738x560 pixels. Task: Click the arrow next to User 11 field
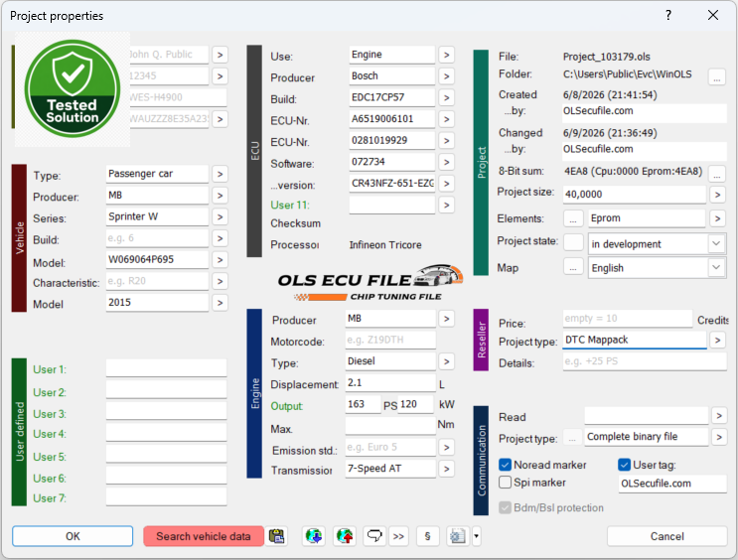(446, 206)
